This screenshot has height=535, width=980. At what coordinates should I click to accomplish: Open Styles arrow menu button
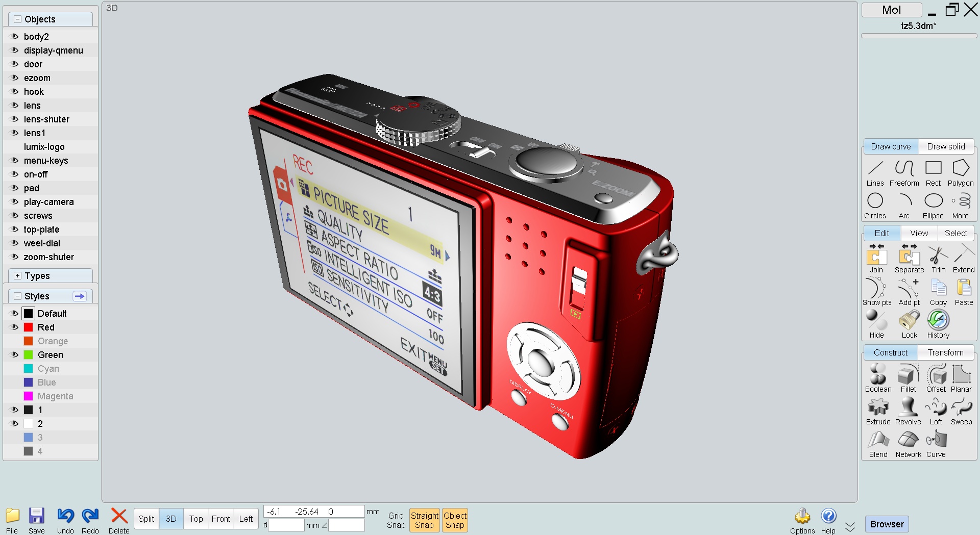tap(80, 296)
